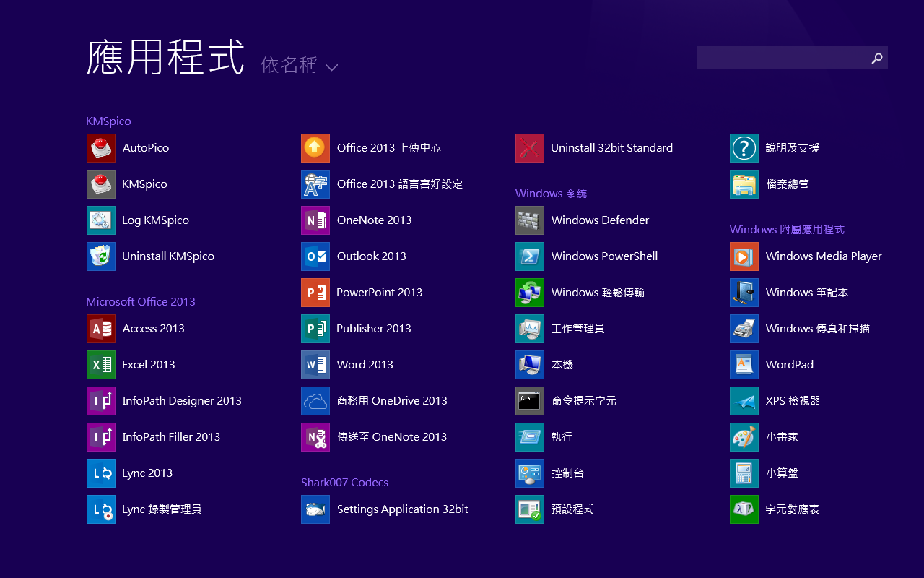Select the Windows 系統 group header

551,194
